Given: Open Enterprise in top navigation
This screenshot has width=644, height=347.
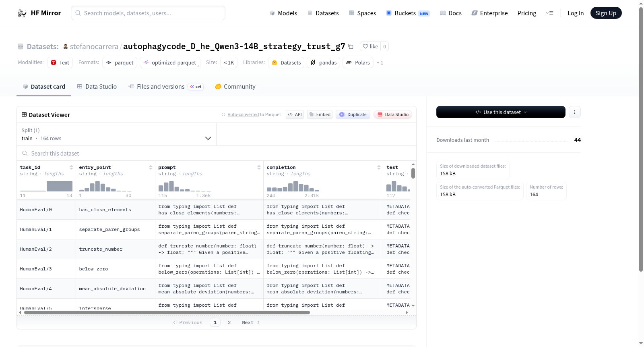Looking at the screenshot, I should [x=490, y=13].
